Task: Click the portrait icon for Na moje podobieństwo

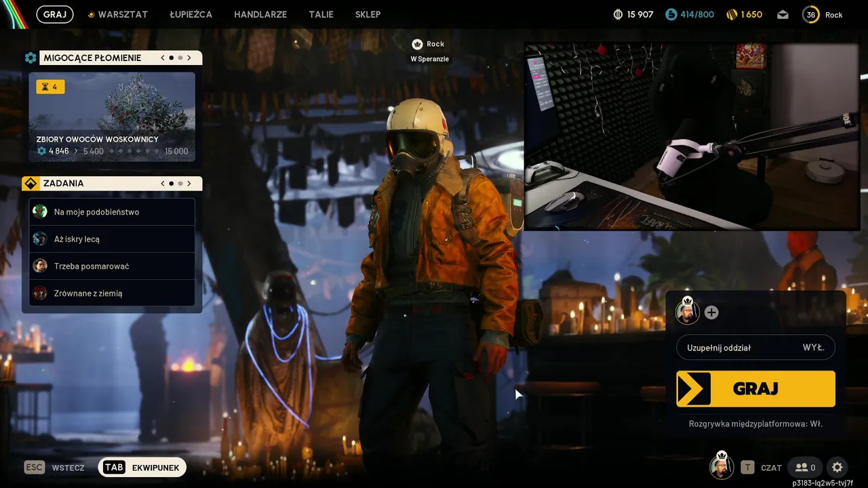Action: (x=40, y=211)
